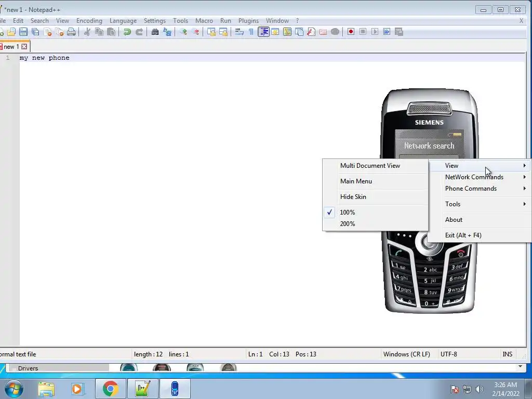Open the Encoding menu
This screenshot has width=532, height=399.
pyautogui.click(x=89, y=21)
